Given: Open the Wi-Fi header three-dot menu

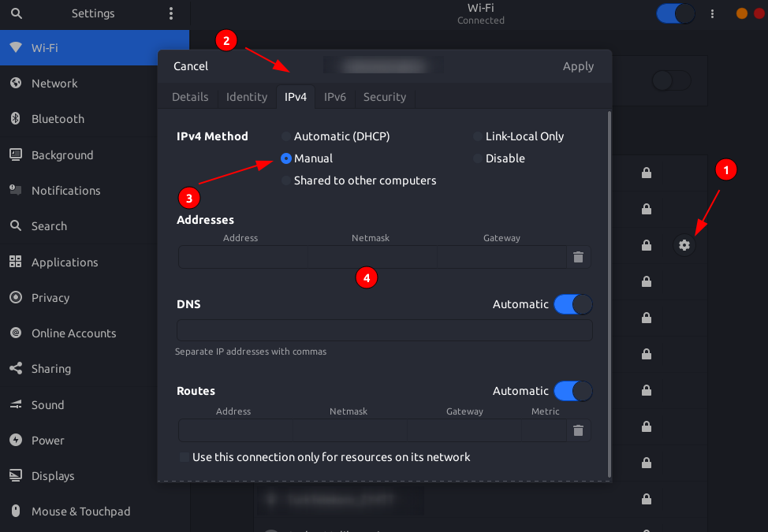Looking at the screenshot, I should tap(712, 13).
